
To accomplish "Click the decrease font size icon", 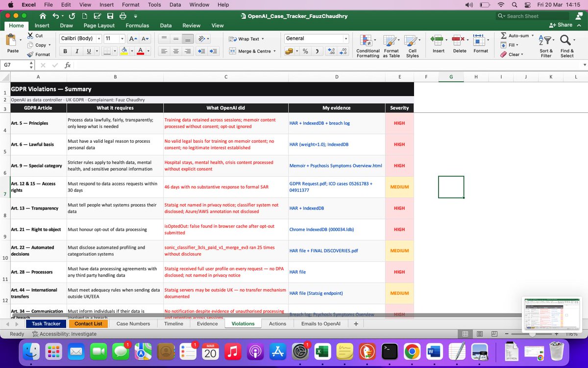I will 145,39.
